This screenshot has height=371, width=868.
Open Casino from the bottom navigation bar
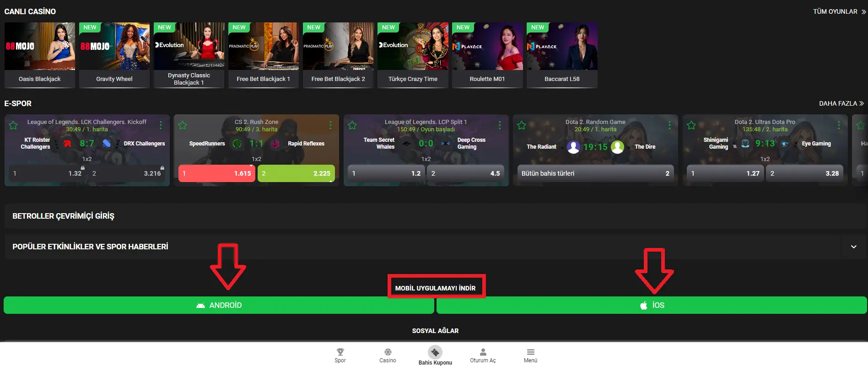tap(388, 352)
